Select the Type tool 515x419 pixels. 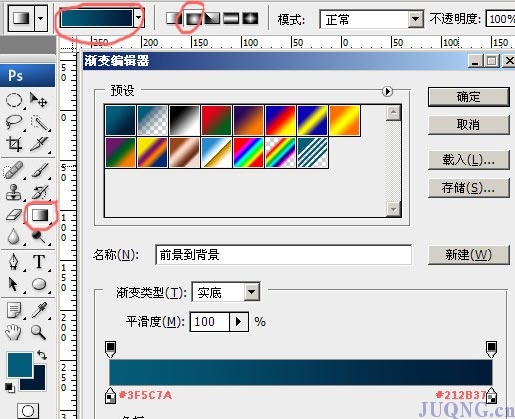[39, 261]
